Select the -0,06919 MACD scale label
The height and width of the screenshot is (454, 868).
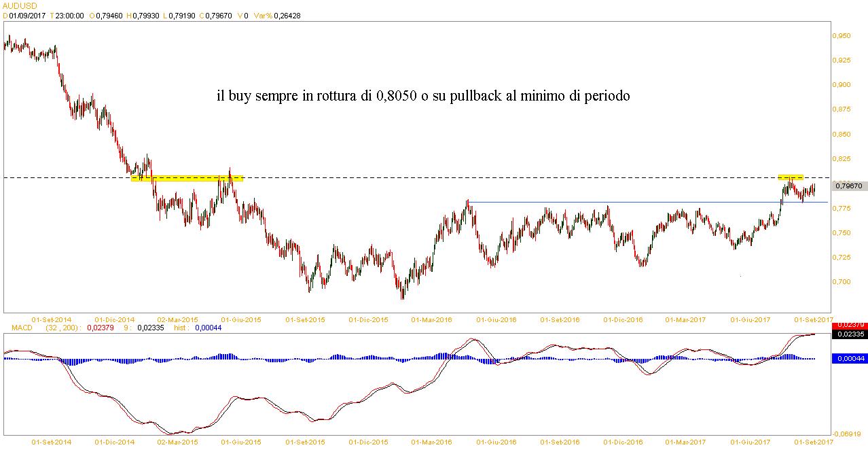[x=847, y=433]
